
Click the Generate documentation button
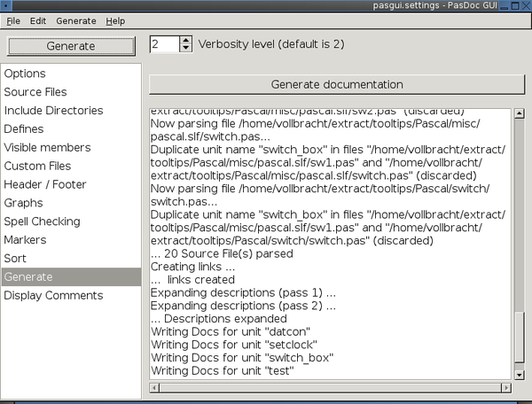337,84
